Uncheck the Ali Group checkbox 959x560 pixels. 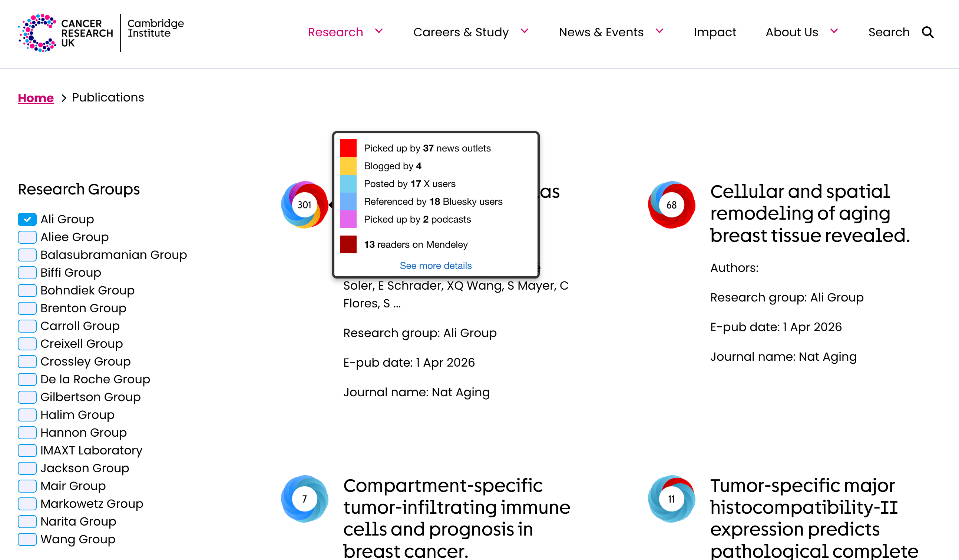tap(27, 219)
